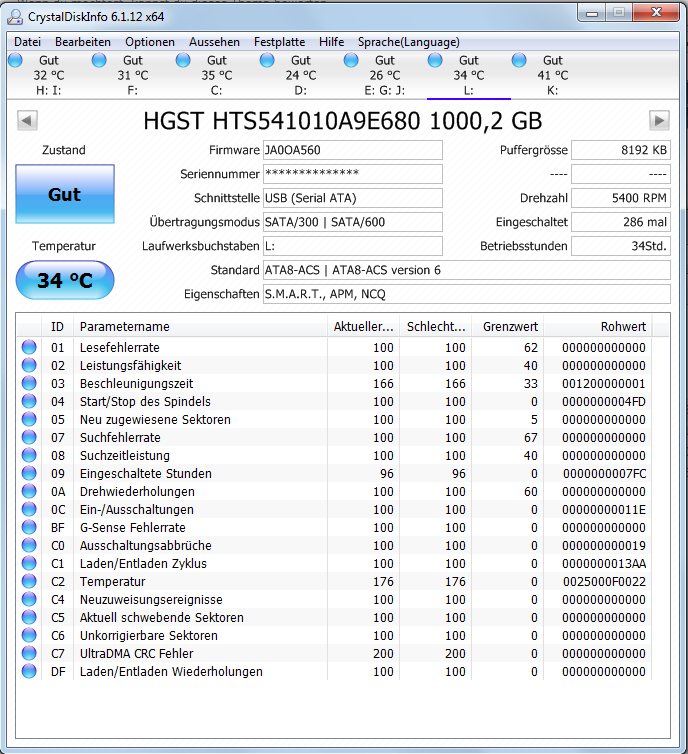The image size is (688, 754).
Task: Click status icon of Beschleunigungszeit row
Action: click(29, 383)
